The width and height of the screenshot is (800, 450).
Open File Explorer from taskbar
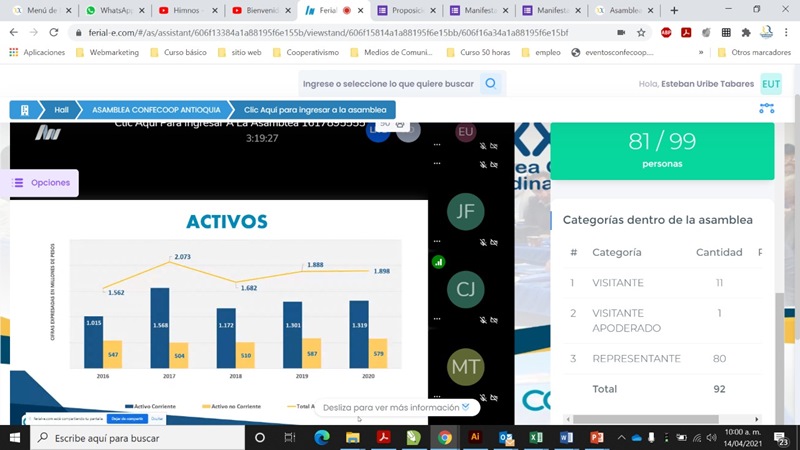pyautogui.click(x=353, y=438)
